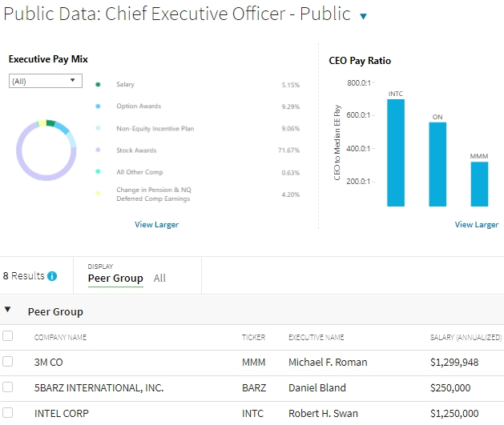Select the 5BARZ INTERNATIONAL row checkbox
This screenshot has height=425, width=504.
(8, 387)
